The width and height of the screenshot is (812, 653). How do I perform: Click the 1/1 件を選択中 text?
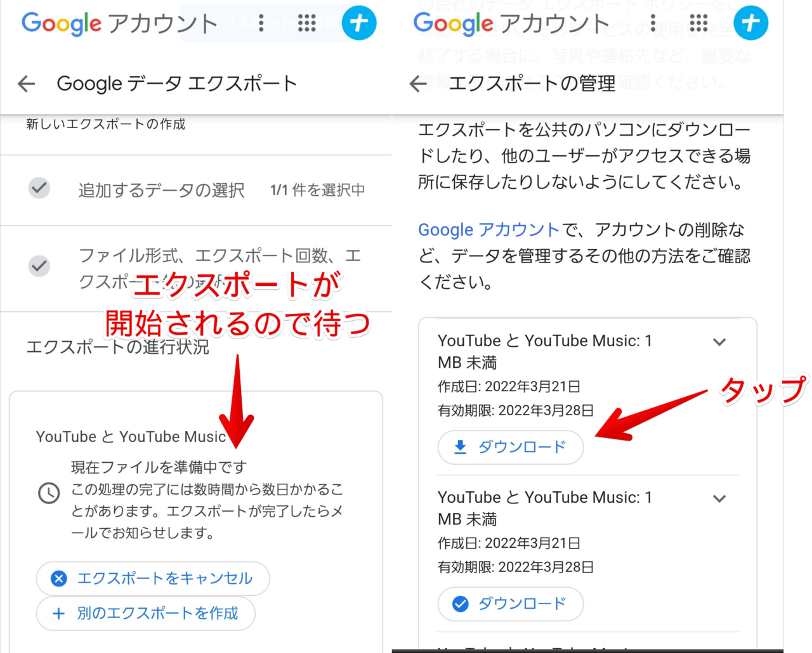click(318, 190)
